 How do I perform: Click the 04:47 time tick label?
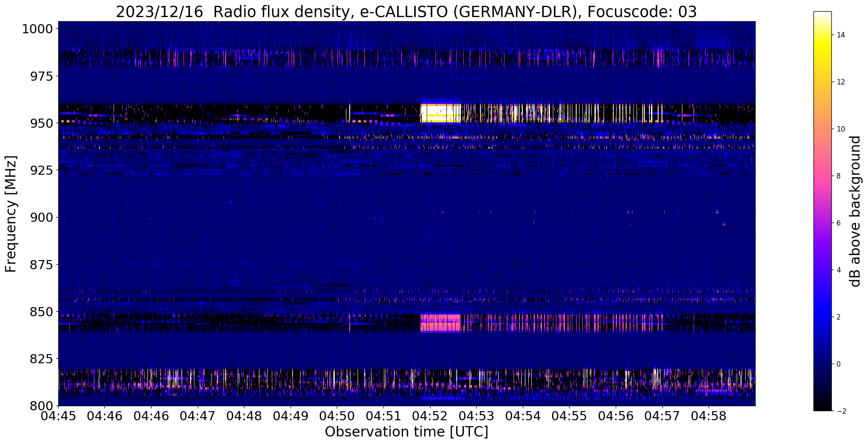click(198, 416)
